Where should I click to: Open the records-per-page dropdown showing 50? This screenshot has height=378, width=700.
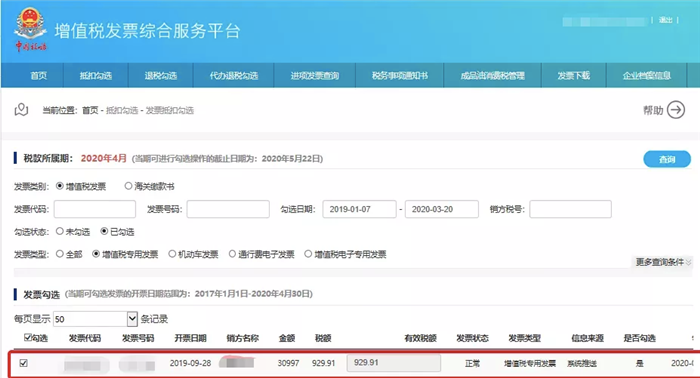tap(95, 319)
